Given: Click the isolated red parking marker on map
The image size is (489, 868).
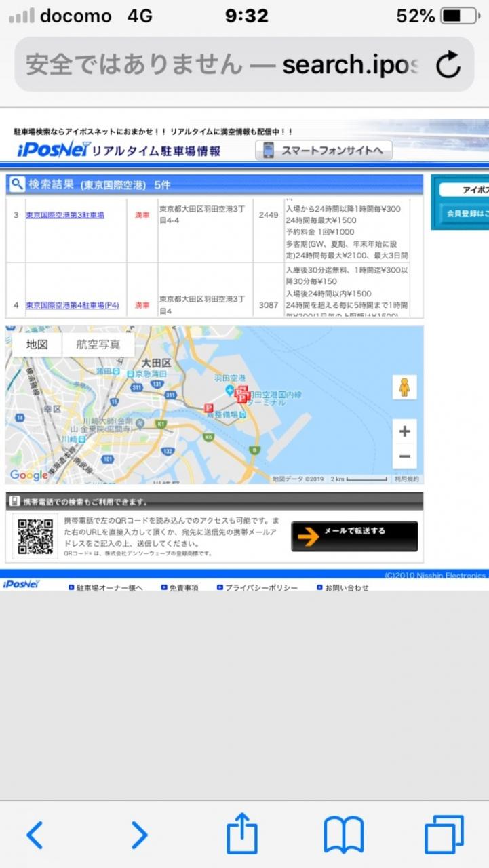Looking at the screenshot, I should (x=209, y=408).
